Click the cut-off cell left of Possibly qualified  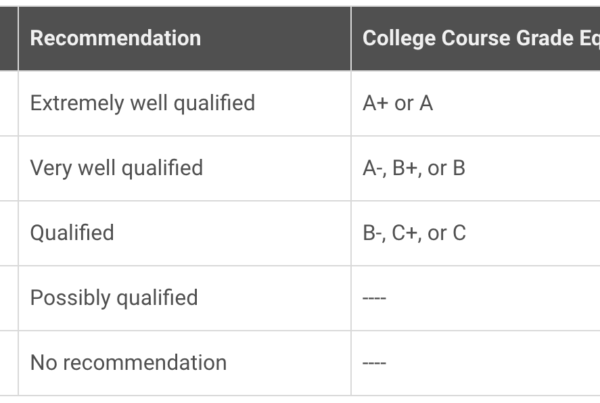click(x=8, y=298)
